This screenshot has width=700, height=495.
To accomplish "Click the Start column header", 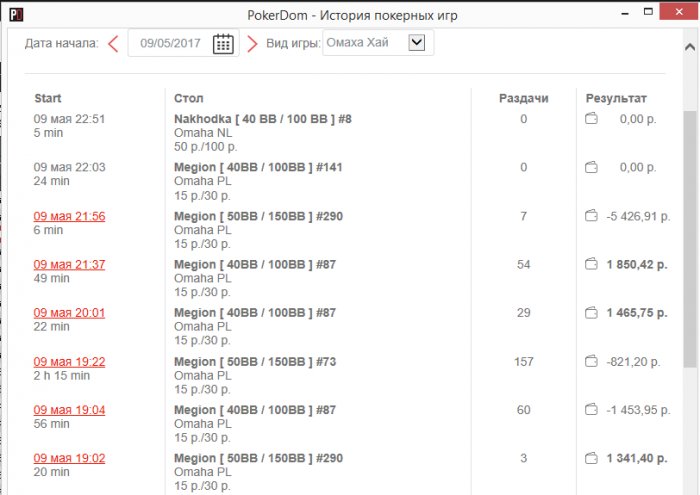I will (48, 98).
